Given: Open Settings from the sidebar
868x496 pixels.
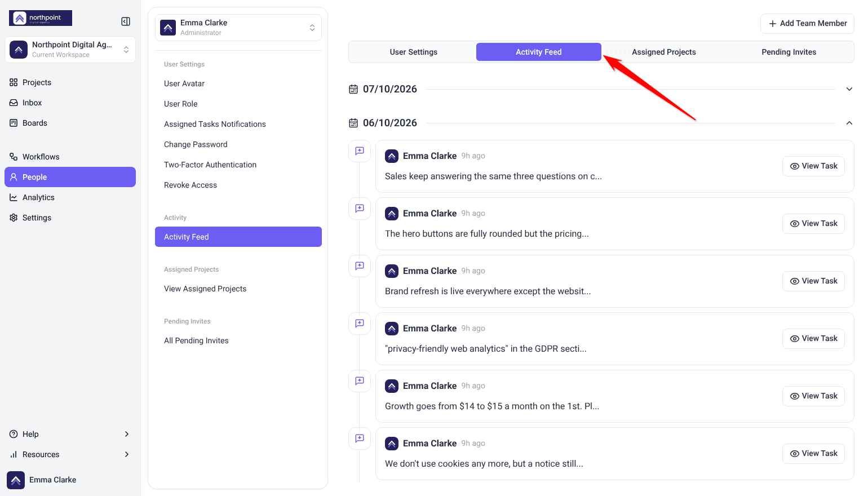Looking at the screenshot, I should tap(70, 218).
